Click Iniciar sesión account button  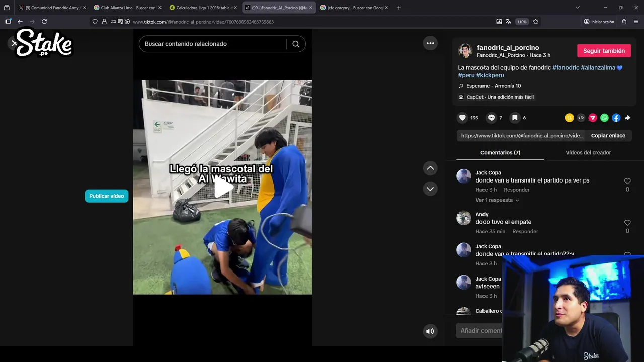point(599,22)
